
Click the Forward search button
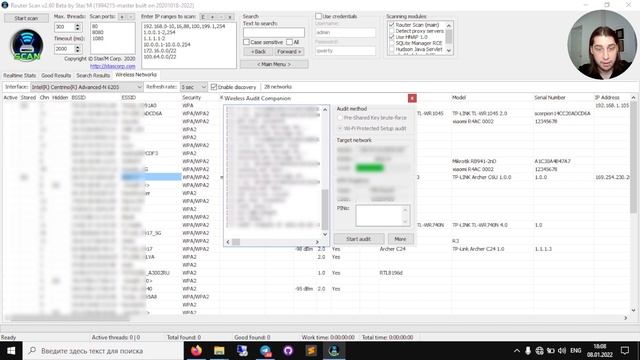(289, 52)
